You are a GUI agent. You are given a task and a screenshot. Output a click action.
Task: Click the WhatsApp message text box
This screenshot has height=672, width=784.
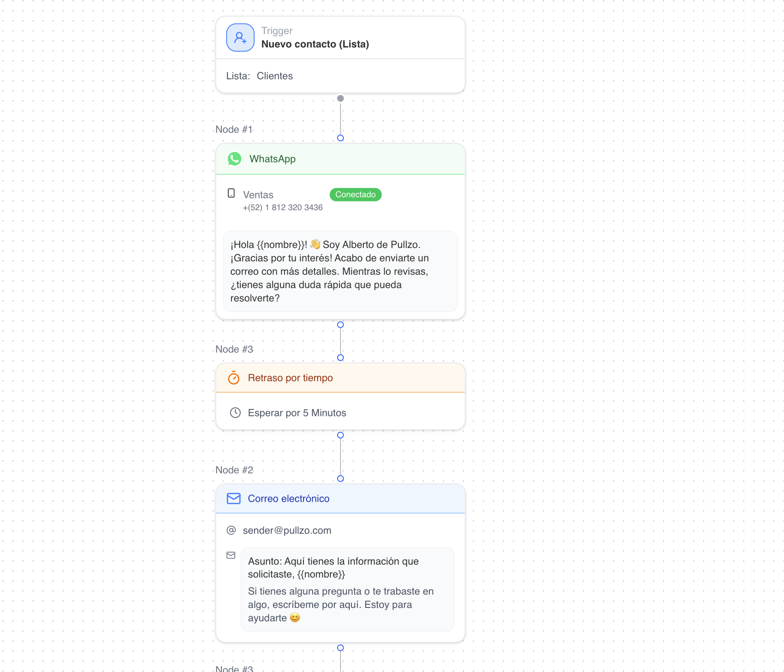pos(340,271)
